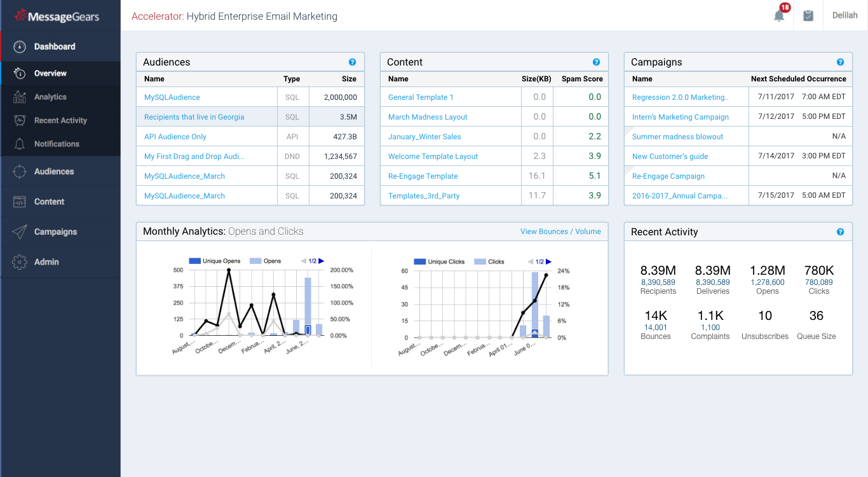The height and width of the screenshot is (477, 868).
Task: Go to next legend page in Clicks chart
Action: point(548,262)
